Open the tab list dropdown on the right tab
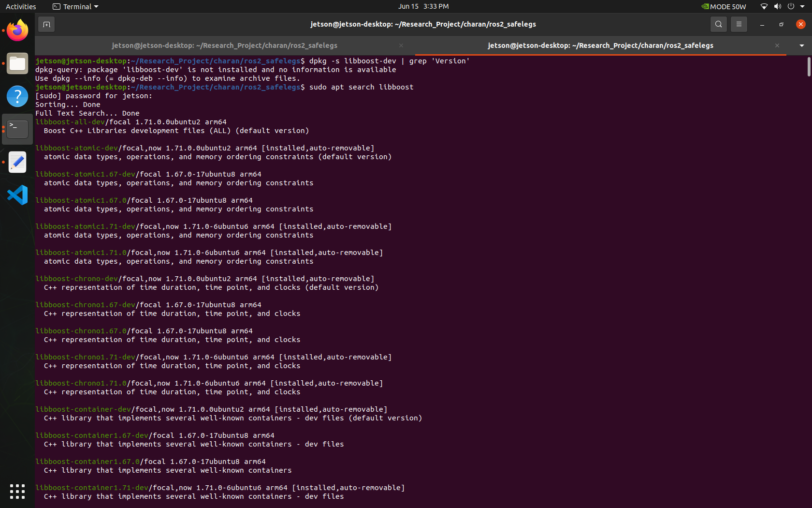The image size is (812, 508). point(801,45)
